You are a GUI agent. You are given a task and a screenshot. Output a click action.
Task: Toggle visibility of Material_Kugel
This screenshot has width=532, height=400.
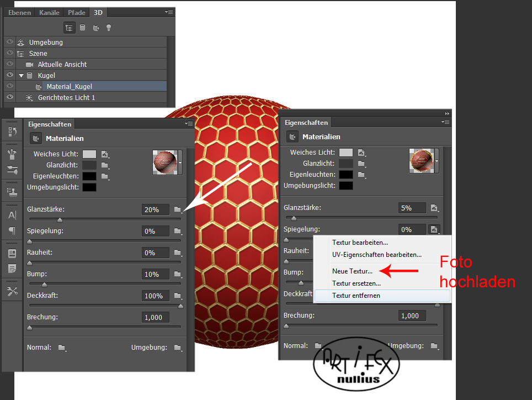tap(10, 86)
